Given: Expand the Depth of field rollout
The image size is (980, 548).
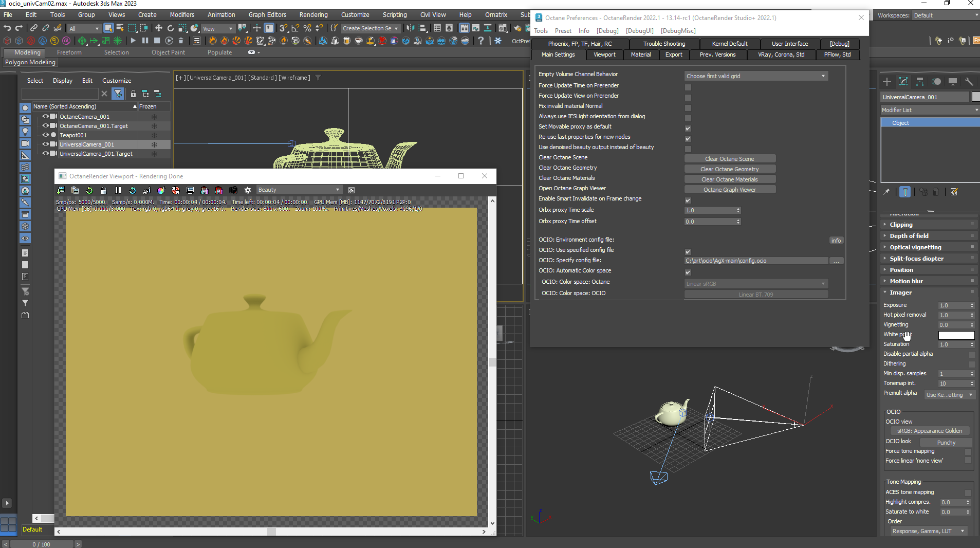Looking at the screenshot, I should pos(929,236).
